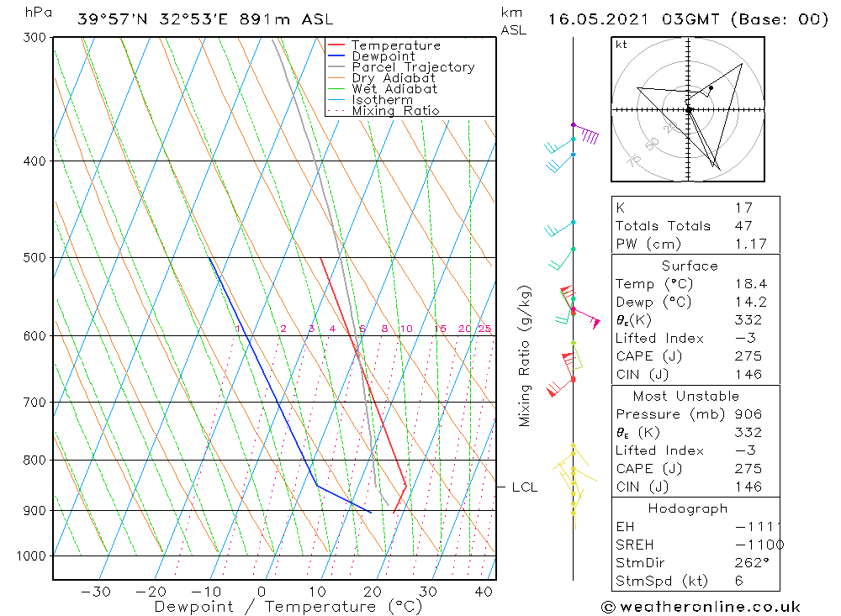This screenshot has height=616, width=841.
Task: Click the PW (cm) value 1.17
Action: [x=751, y=244]
